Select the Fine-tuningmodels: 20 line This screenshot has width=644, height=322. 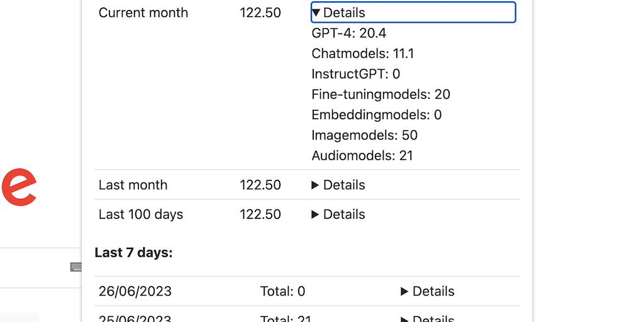point(381,94)
